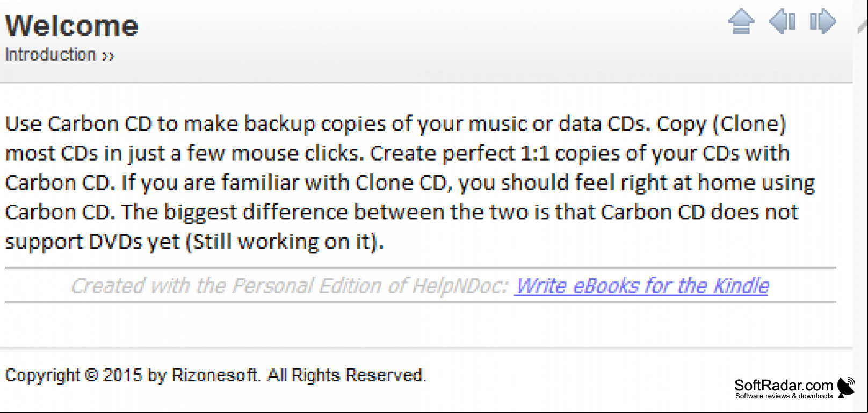The image size is (868, 413).
Task: Expand the double chevron after Introduction
Action: point(108,56)
